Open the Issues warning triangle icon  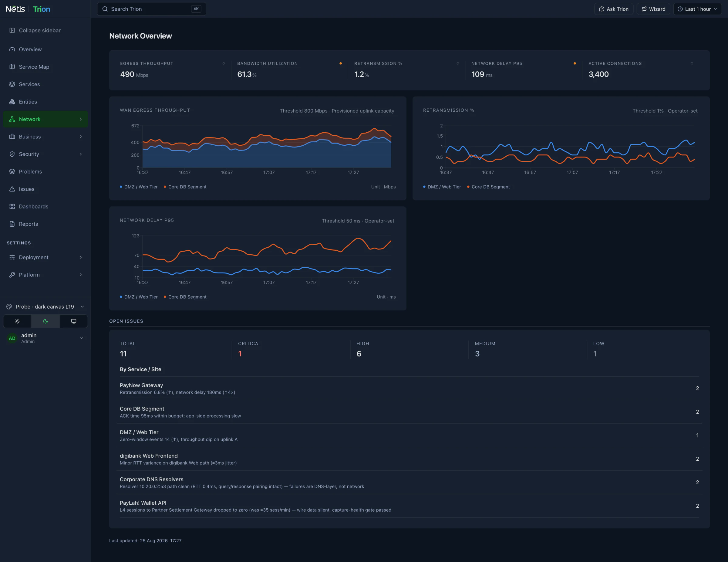[12, 189]
